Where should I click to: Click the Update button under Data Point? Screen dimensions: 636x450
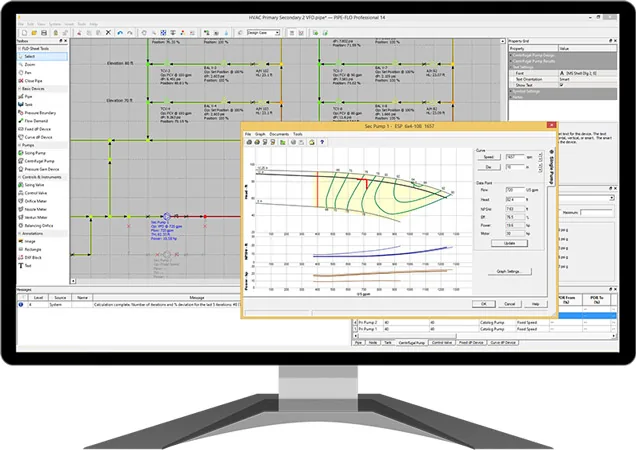point(509,243)
